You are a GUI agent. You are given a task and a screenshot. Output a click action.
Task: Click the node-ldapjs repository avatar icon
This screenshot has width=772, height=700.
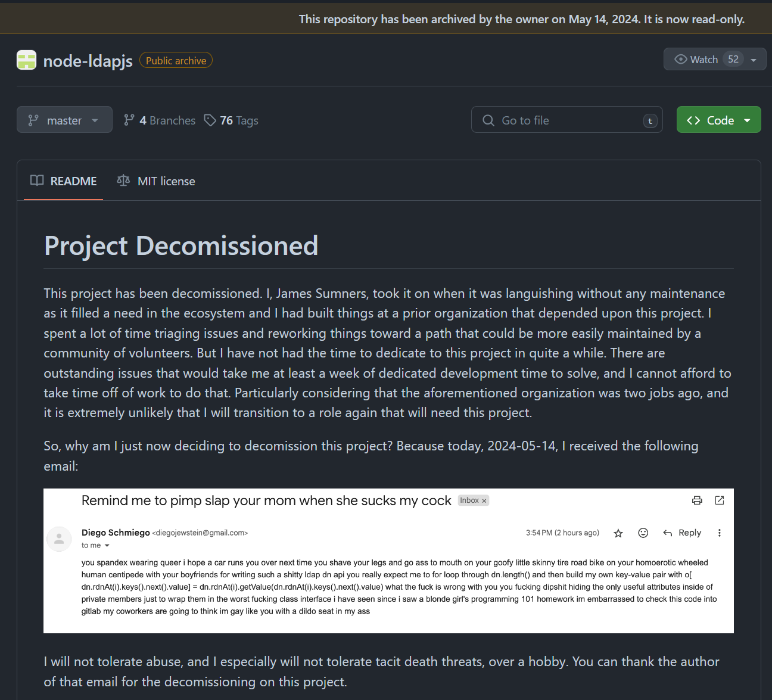pos(26,60)
